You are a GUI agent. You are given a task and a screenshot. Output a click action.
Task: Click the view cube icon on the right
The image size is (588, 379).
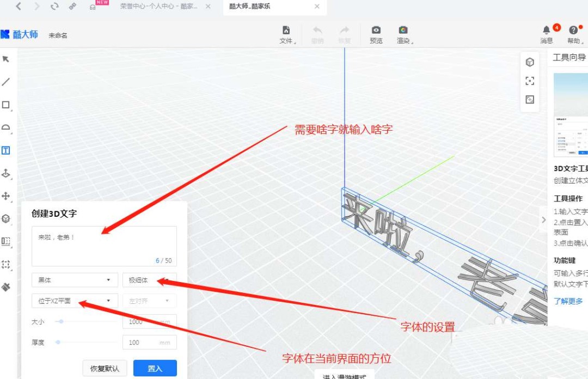coord(530,62)
